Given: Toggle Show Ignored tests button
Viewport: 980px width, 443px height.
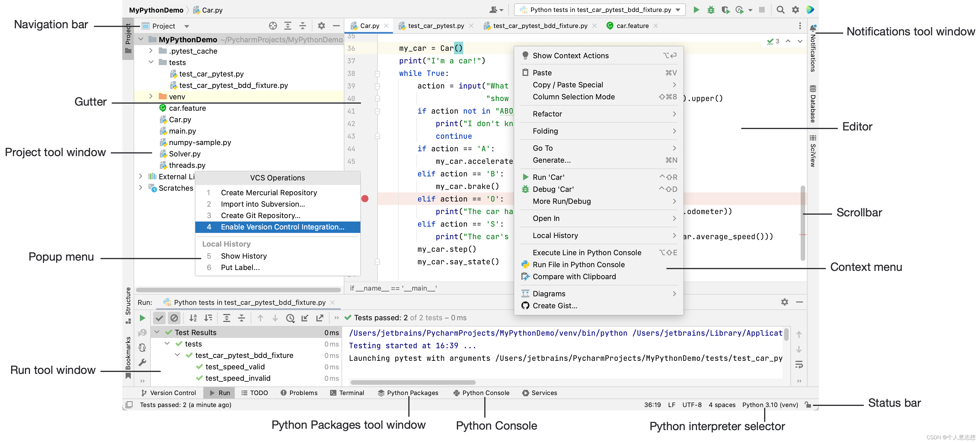Looking at the screenshot, I should pyautogui.click(x=174, y=318).
